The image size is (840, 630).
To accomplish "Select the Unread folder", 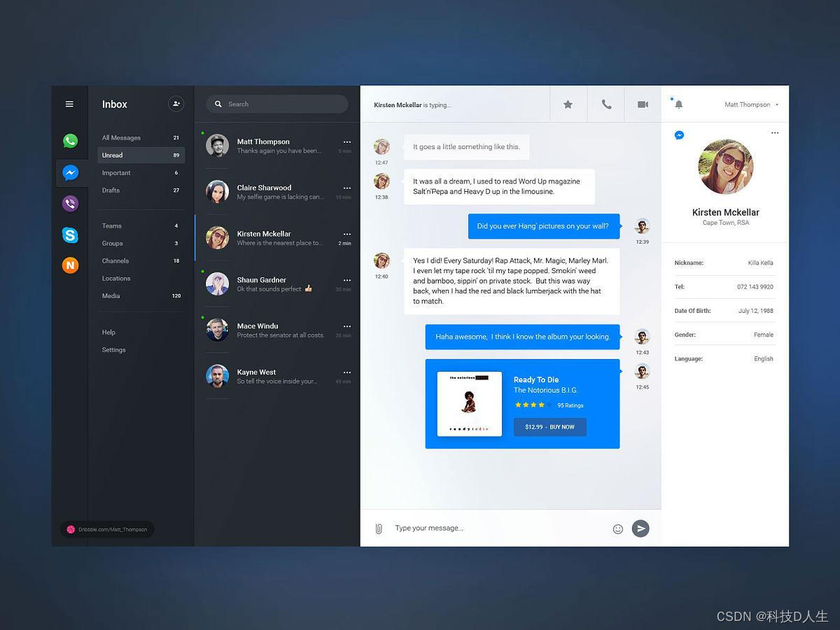I will coord(141,155).
